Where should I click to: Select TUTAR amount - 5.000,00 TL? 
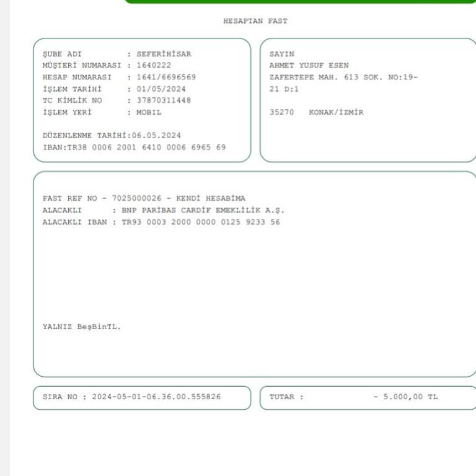pyautogui.click(x=405, y=397)
